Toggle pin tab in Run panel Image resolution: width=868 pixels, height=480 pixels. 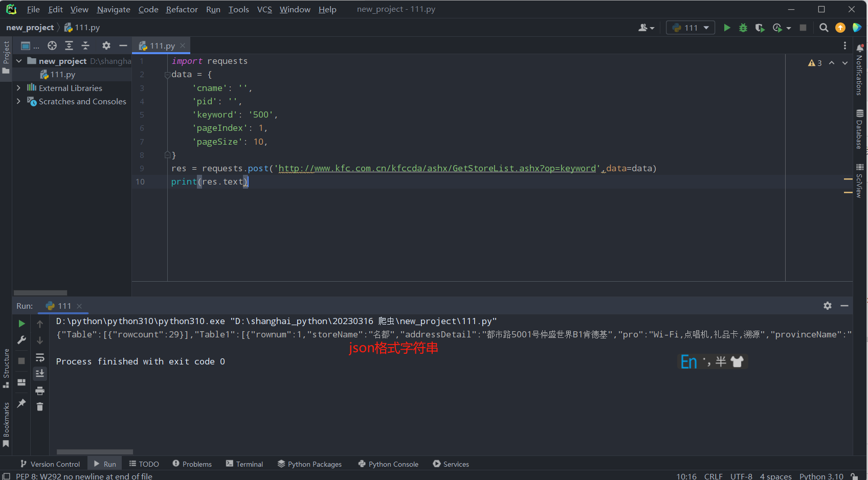pyautogui.click(x=21, y=403)
